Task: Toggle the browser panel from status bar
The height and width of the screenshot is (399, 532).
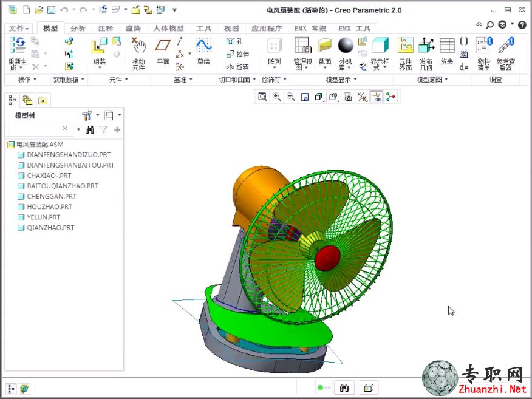Action: pyautogui.click(x=24, y=389)
